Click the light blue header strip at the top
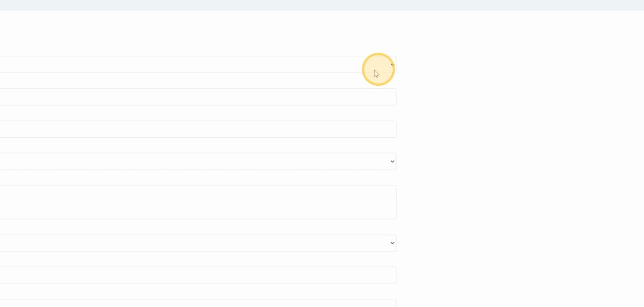 point(322,5)
